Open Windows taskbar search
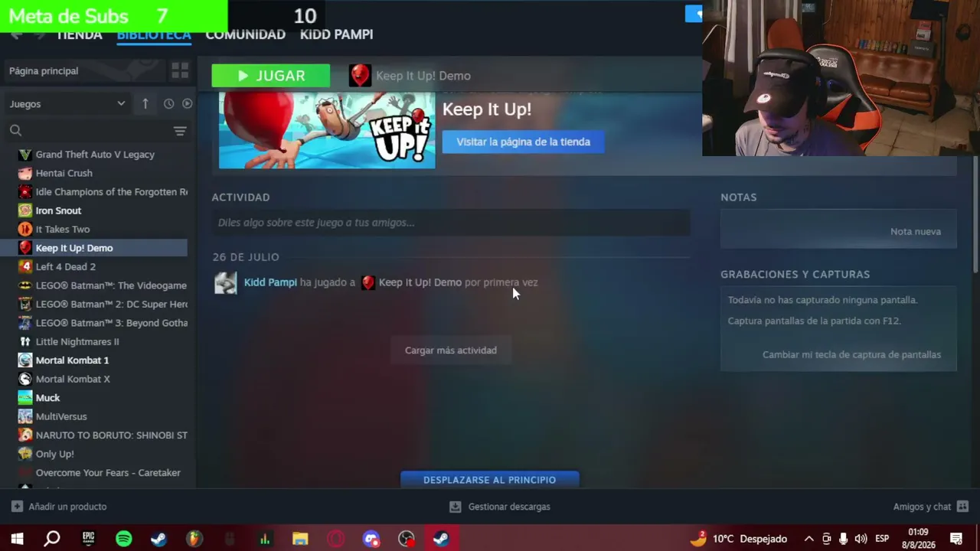The width and height of the screenshot is (980, 551). (x=52, y=539)
